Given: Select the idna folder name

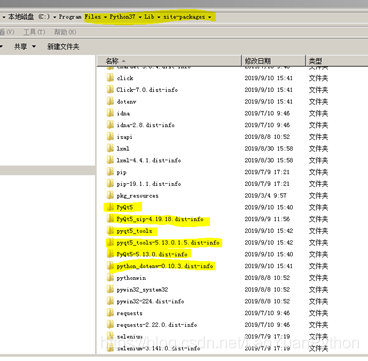Looking at the screenshot, I should [x=123, y=113].
